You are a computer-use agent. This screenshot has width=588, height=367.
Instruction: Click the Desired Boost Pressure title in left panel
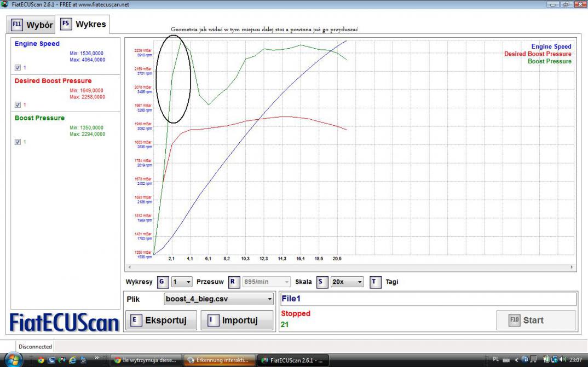[x=53, y=81]
